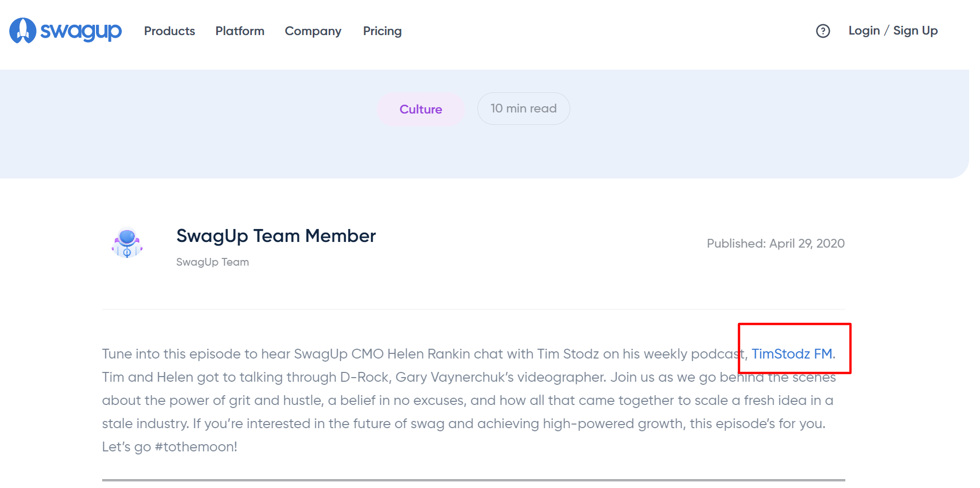Click the SwagUp Team Member author name
The image size is (980, 488).
pyautogui.click(x=276, y=236)
